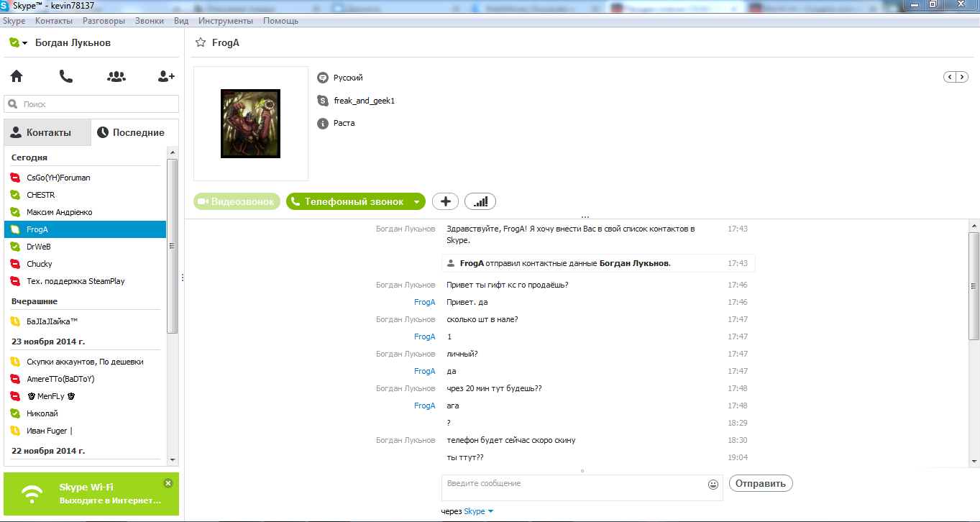This screenshot has width=980, height=522.
Task: Click the 23 ноября 2014 г. header
Action: point(48,342)
